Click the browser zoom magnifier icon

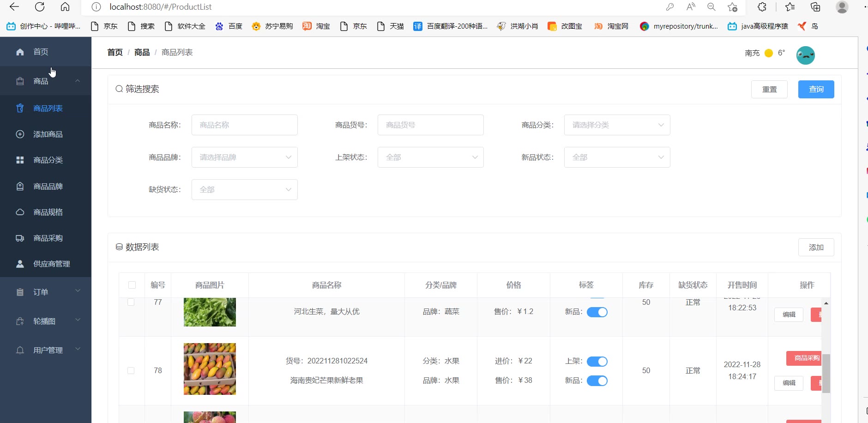click(x=711, y=7)
